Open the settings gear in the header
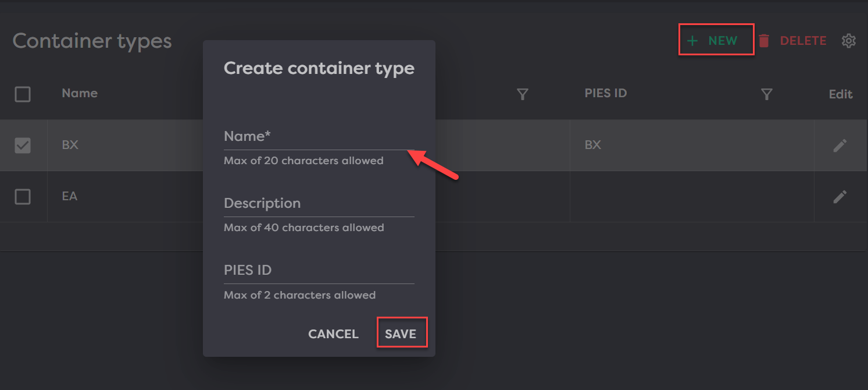Screen dimensions: 868x390 click(x=848, y=41)
